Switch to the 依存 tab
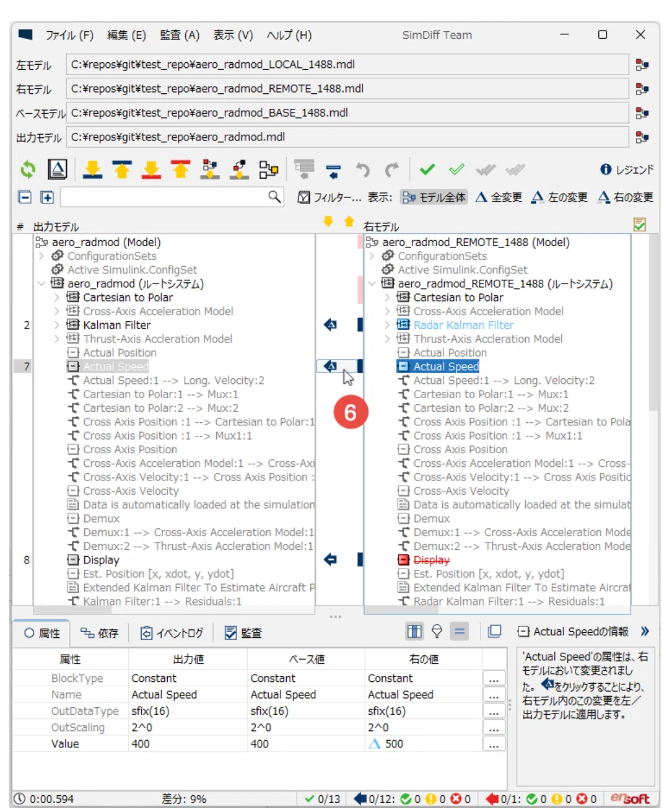663x812 pixels. [100, 633]
